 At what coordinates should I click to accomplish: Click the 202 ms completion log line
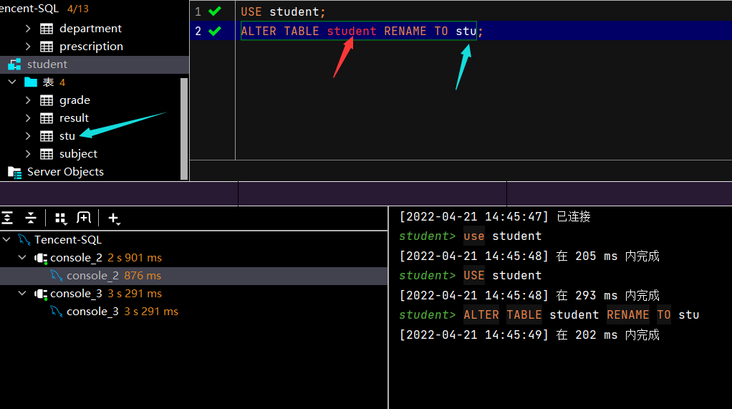click(x=529, y=335)
